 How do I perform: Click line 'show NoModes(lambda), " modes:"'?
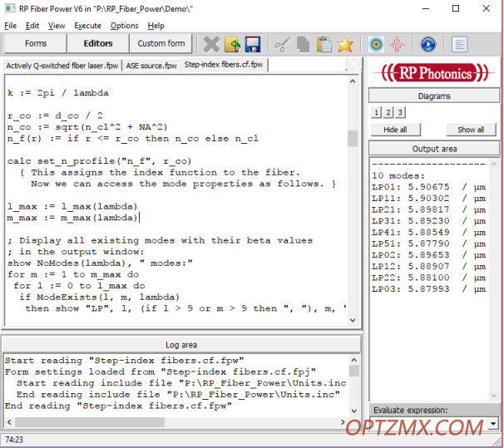click(x=100, y=263)
